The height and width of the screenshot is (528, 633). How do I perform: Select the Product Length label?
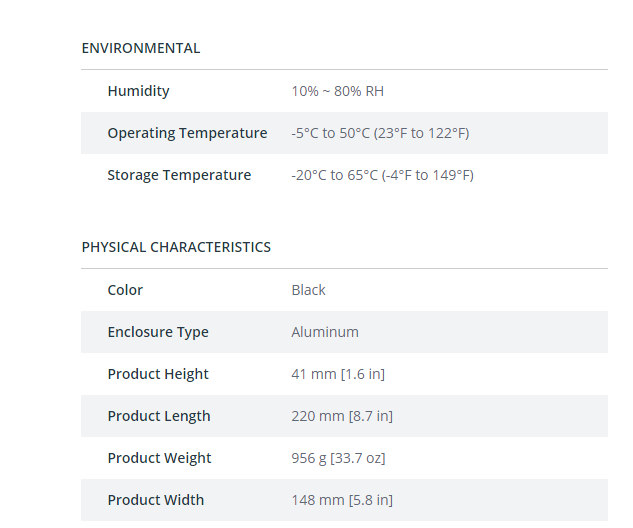159,416
